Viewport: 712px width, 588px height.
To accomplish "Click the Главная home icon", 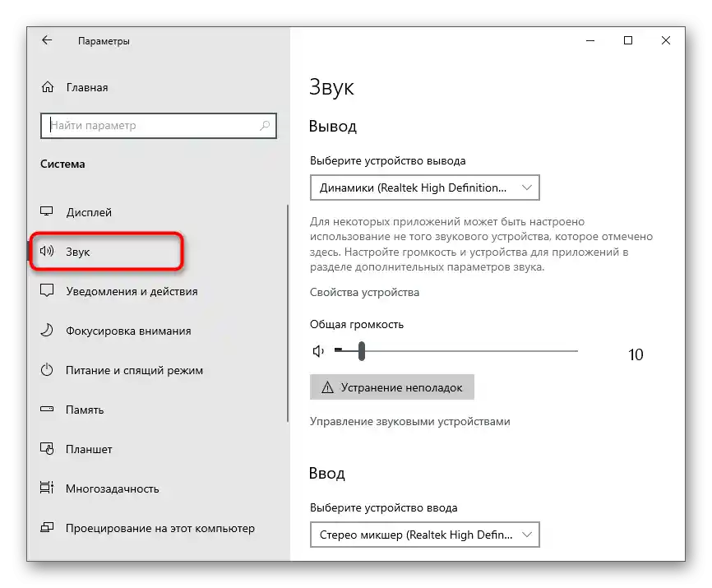I will pos(48,86).
